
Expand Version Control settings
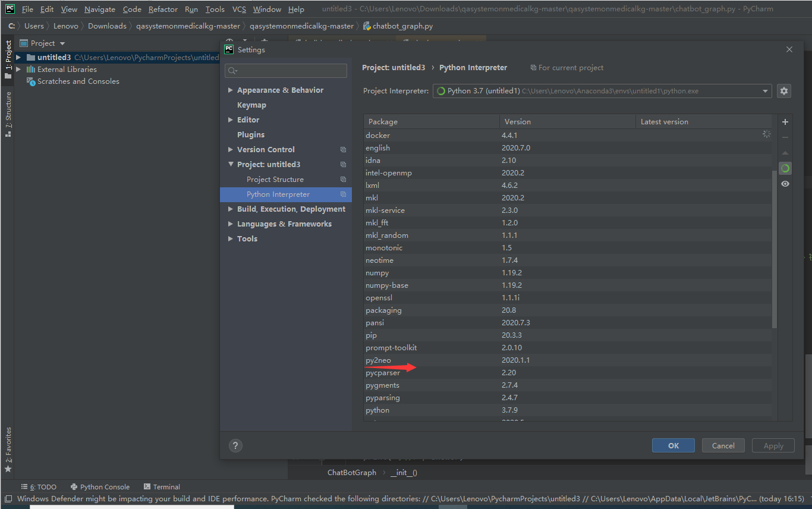point(231,150)
